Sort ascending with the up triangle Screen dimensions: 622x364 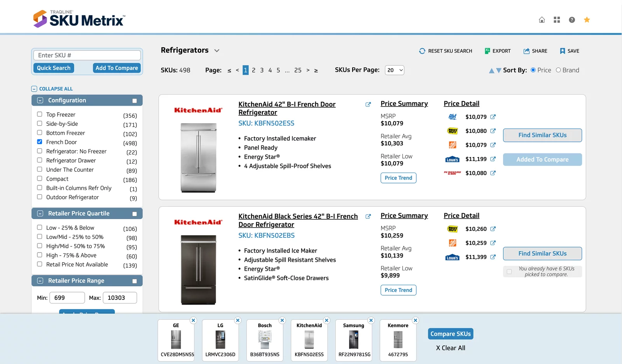492,71
